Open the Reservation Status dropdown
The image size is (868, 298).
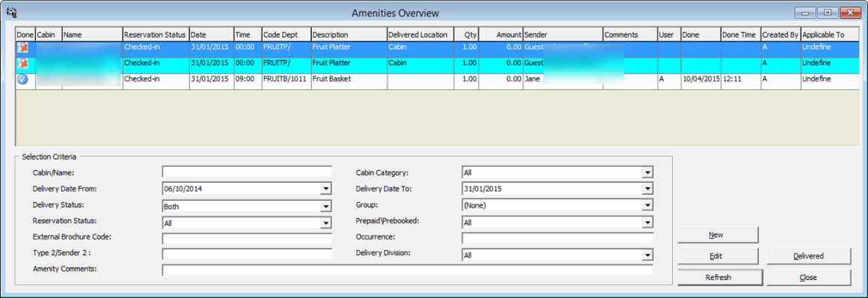(x=326, y=222)
